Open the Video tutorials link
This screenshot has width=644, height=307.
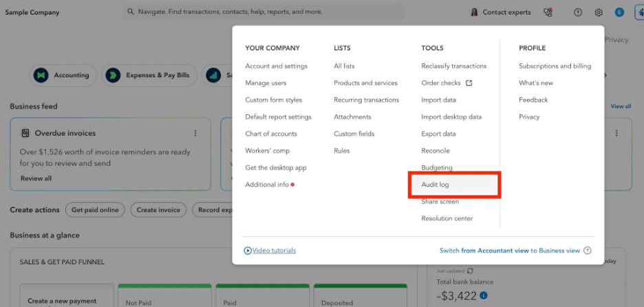click(x=274, y=251)
